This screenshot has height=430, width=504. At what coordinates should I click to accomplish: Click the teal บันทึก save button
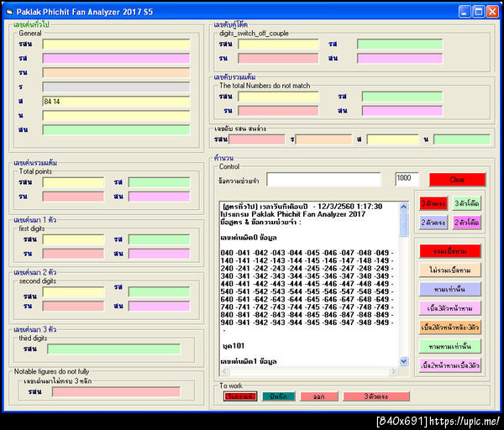278,396
